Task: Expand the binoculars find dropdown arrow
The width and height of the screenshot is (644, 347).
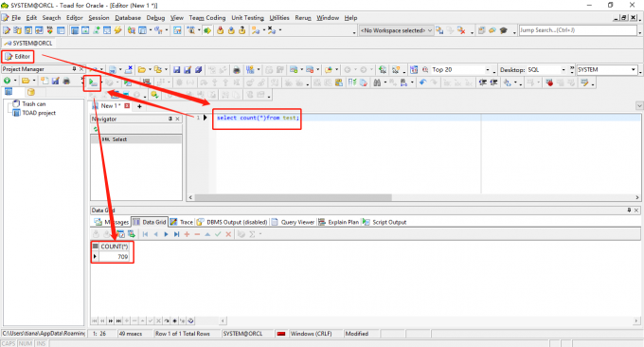Action: [385, 82]
